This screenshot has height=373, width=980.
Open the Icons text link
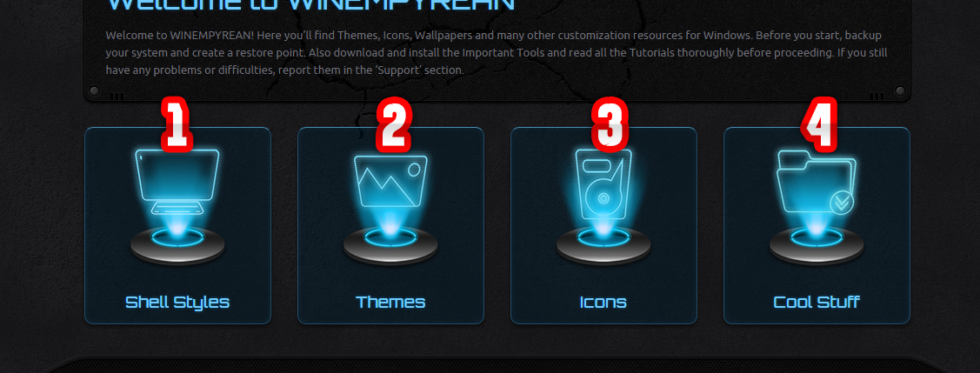(603, 303)
